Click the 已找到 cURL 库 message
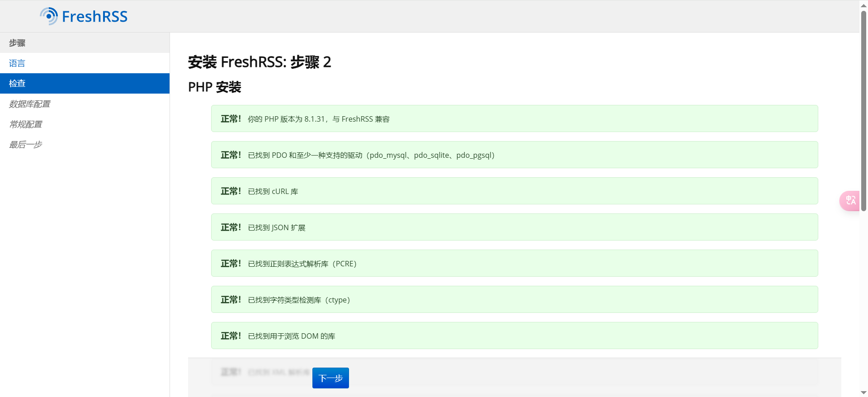The height and width of the screenshot is (397, 868). pos(514,191)
